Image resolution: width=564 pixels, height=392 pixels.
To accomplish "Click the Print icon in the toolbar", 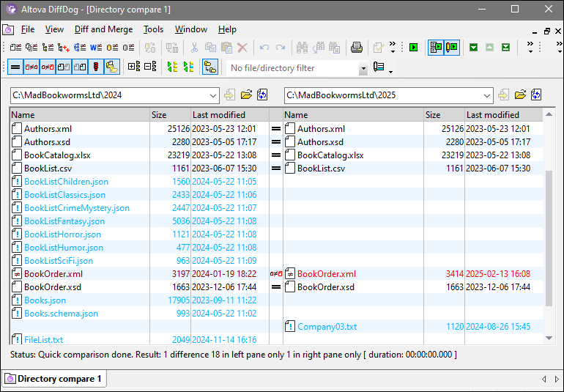I will [356, 48].
